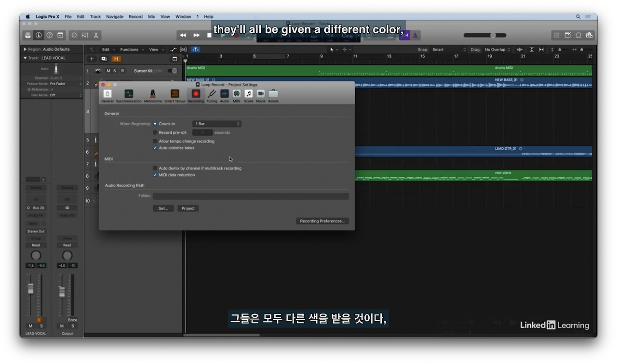Open Movie settings pane
Screen dimensions: 617x364
(261, 96)
